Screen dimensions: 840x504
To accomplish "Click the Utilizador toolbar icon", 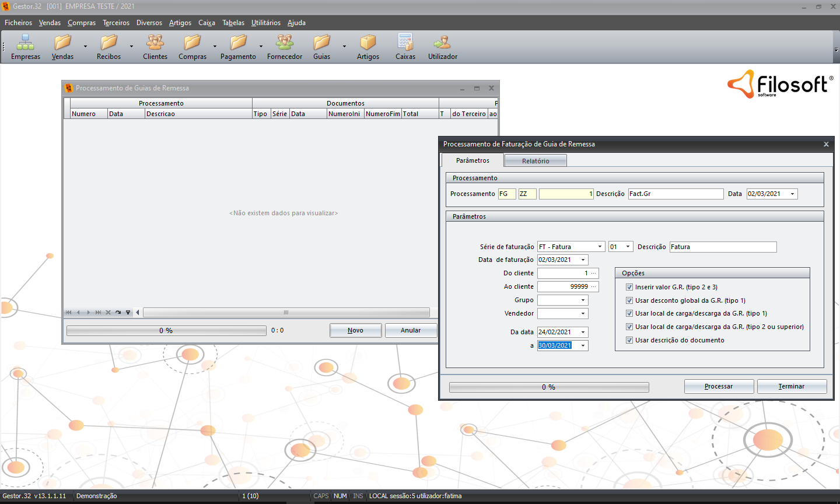I will [x=442, y=43].
